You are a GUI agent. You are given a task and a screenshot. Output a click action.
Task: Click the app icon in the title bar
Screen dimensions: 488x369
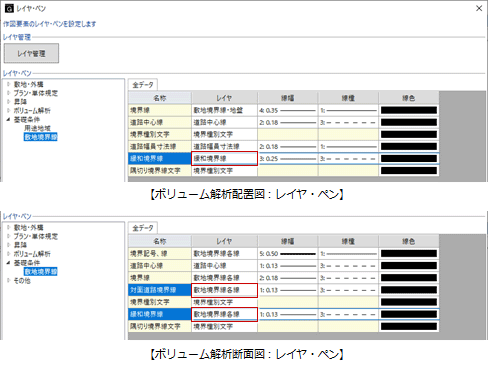coord(9,8)
